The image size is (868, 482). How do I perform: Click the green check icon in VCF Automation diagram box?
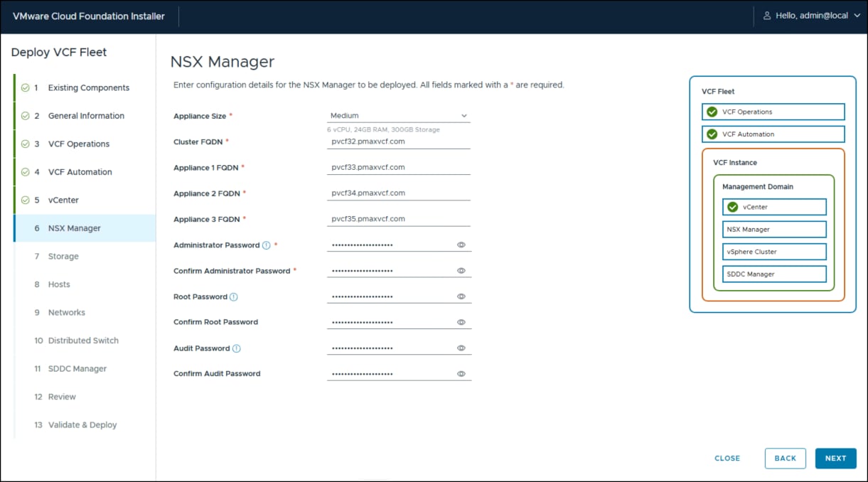[712, 134]
